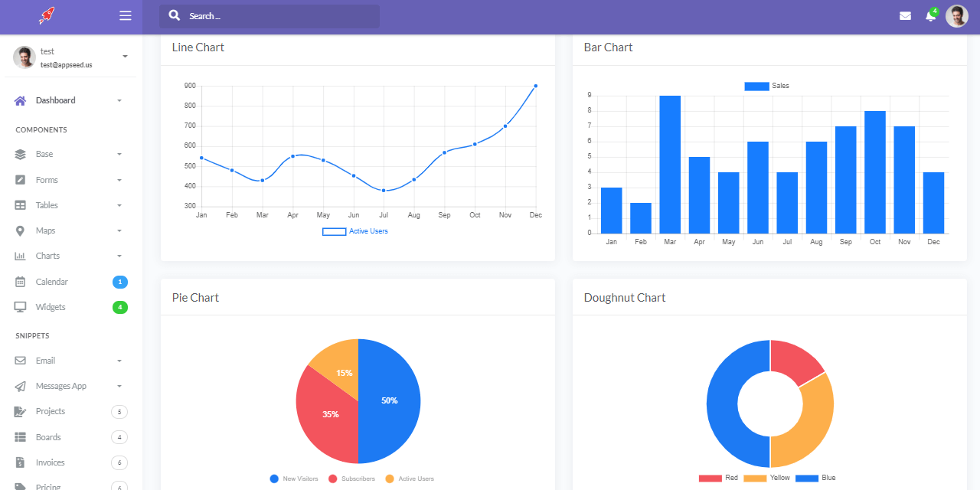Screen dimensions: 980x490
Task: Toggle the Sales dataset legend in bar chart
Action: click(766, 86)
